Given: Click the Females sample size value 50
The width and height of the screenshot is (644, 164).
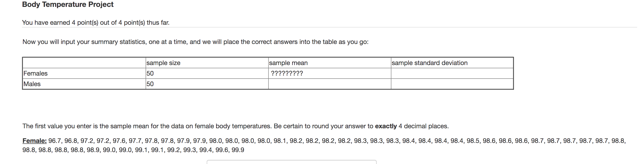Looking at the screenshot, I should coord(149,73).
